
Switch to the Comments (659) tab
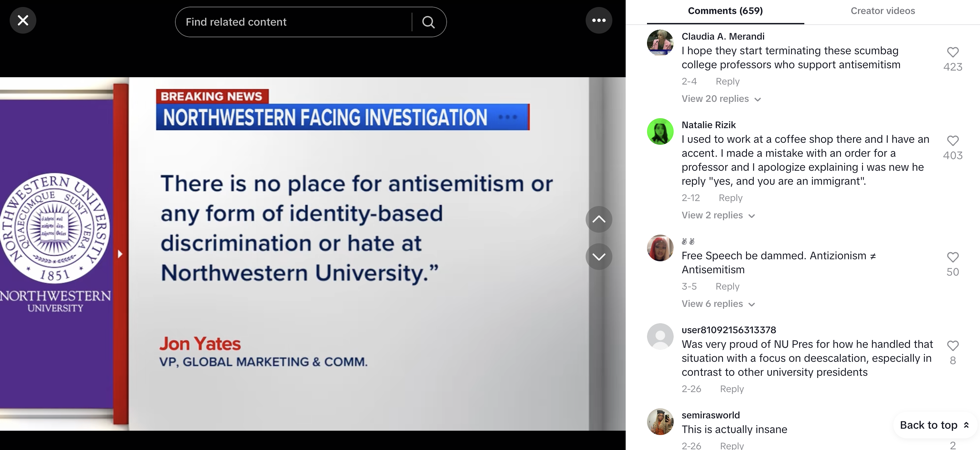725,11
